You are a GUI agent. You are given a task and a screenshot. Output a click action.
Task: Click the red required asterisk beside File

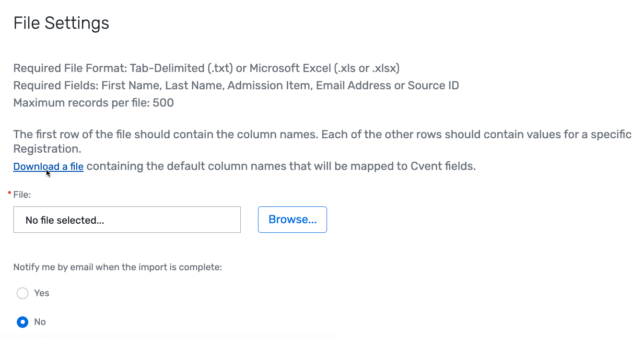click(x=10, y=193)
